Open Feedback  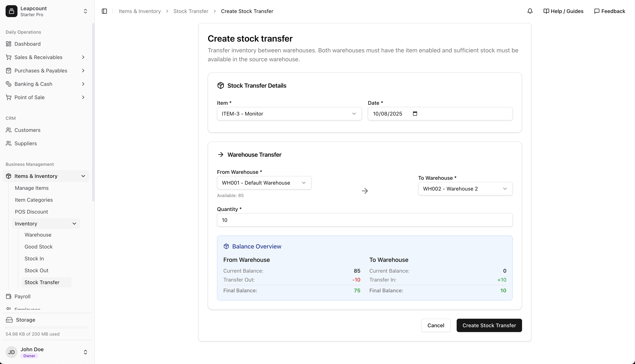[610, 11]
